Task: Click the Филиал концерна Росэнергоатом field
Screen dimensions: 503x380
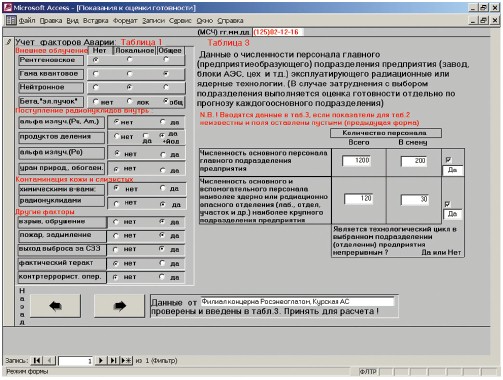Action: [297, 302]
